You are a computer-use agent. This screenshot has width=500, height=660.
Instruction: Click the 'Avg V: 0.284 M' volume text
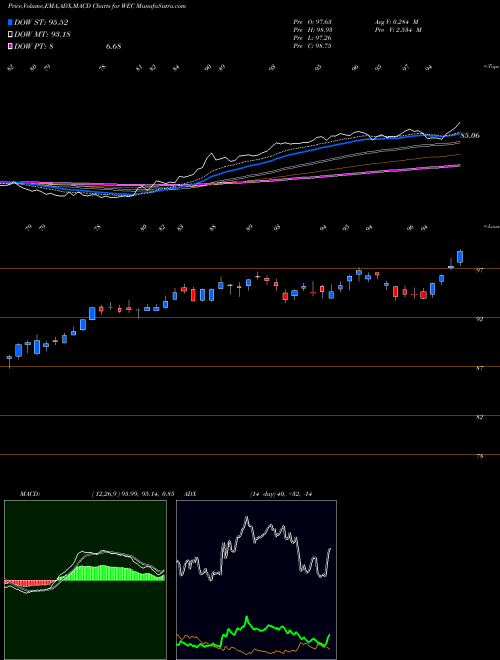396,22
